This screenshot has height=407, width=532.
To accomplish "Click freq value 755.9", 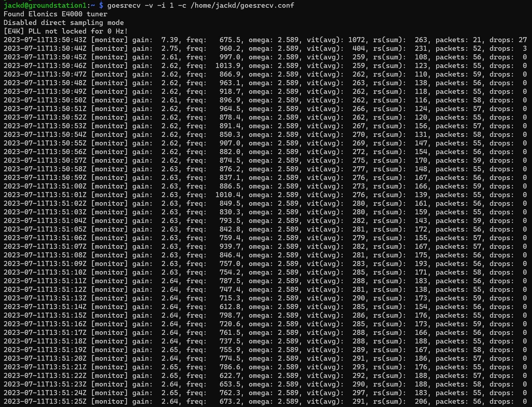I will 230,350.
